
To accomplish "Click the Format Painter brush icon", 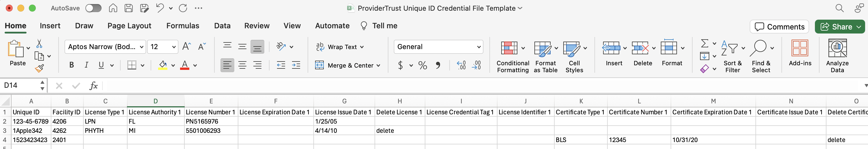I will tap(39, 68).
